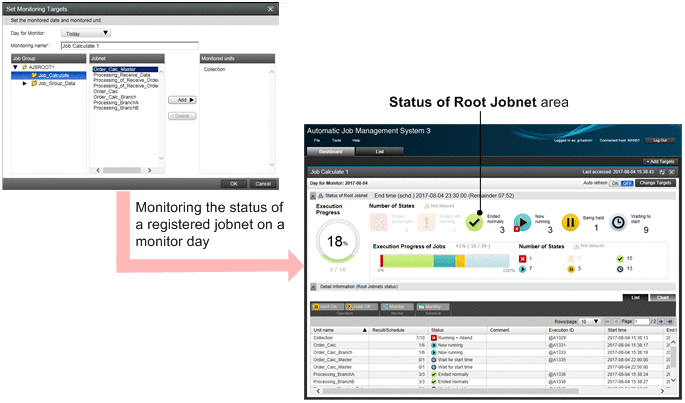The image size is (685, 403).
Task: Click the yellow segment of the jobs progress bar
Action: (460, 261)
